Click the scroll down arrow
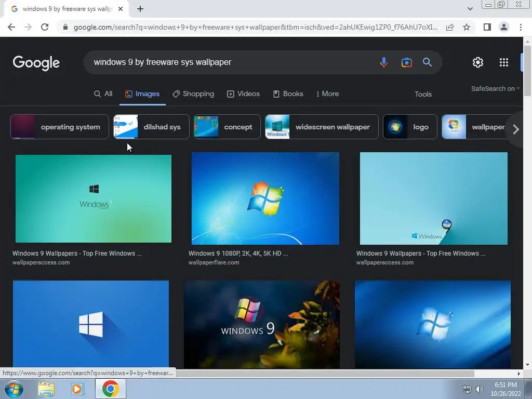Screen dimensions: 532x399 click(527, 365)
